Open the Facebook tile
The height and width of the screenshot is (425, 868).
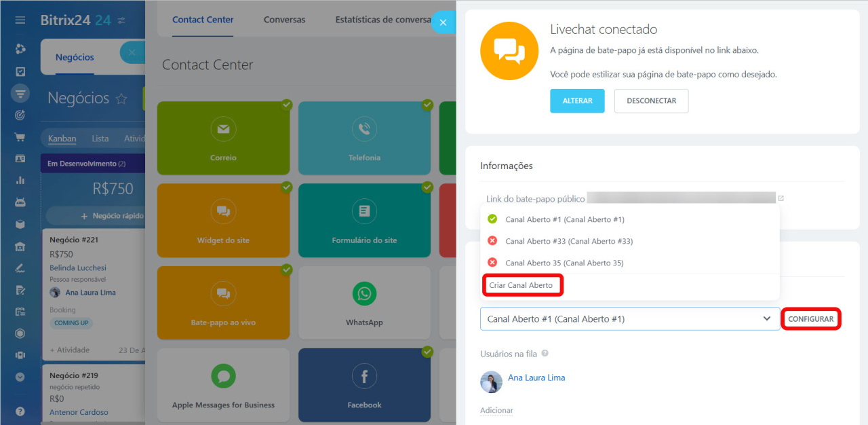pos(364,385)
